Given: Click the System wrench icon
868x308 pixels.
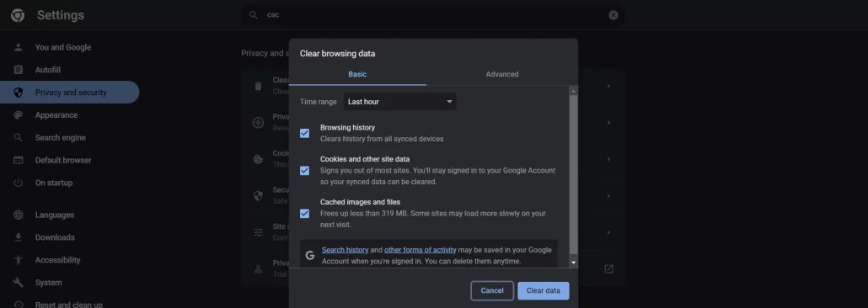Looking at the screenshot, I should pos(19,283).
